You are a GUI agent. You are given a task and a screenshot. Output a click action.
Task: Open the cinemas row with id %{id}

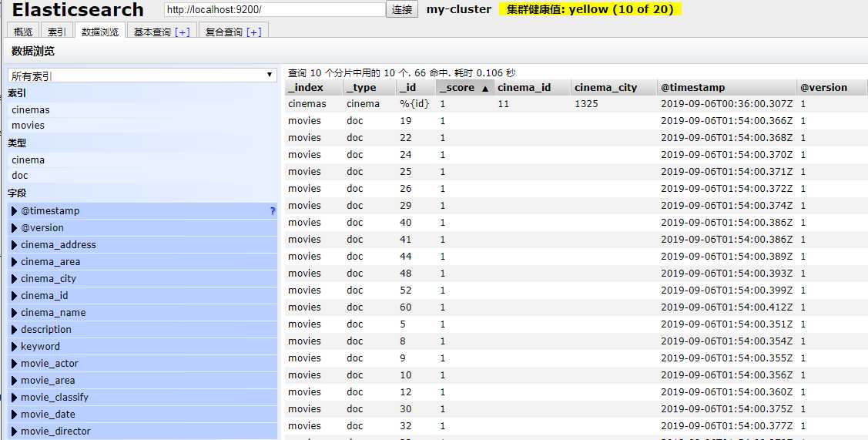tap(576, 103)
